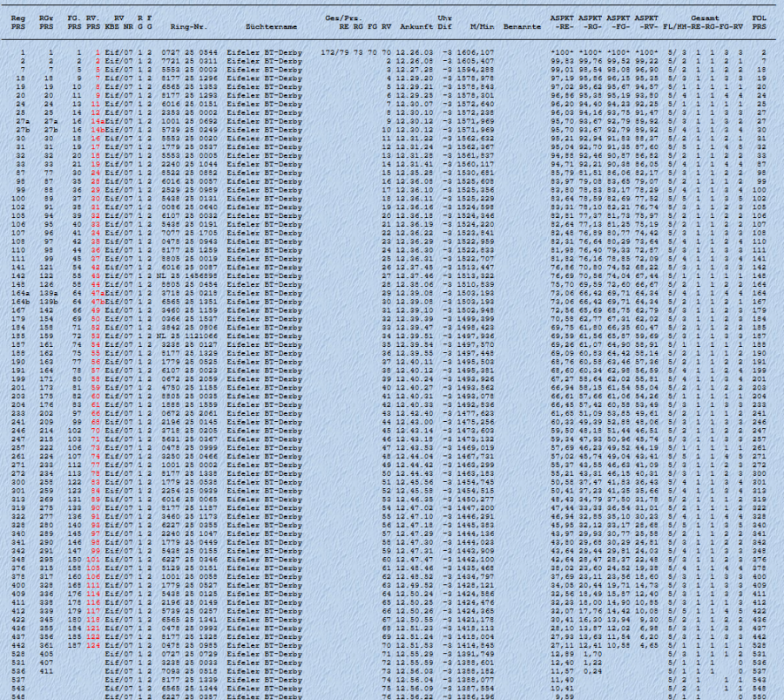Select the Reg PRS value 164a
The width and height of the screenshot is (784, 700).
click(x=19, y=294)
